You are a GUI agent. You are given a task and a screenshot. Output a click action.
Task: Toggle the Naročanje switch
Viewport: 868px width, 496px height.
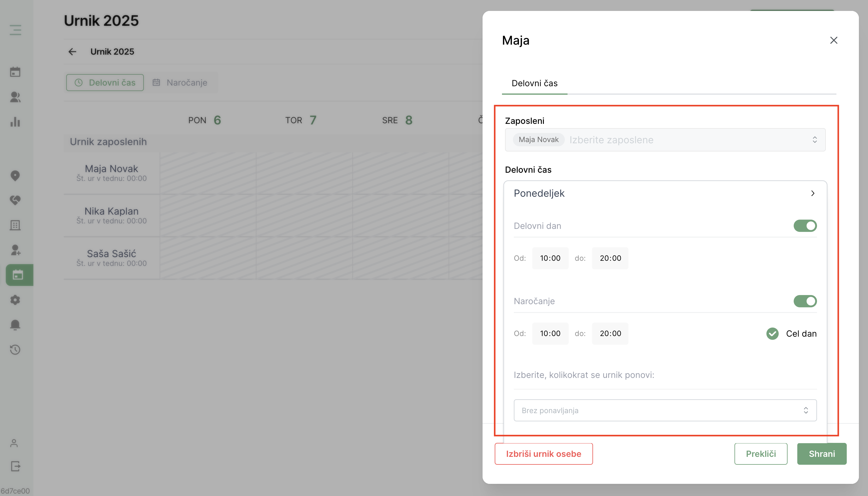pyautogui.click(x=805, y=301)
